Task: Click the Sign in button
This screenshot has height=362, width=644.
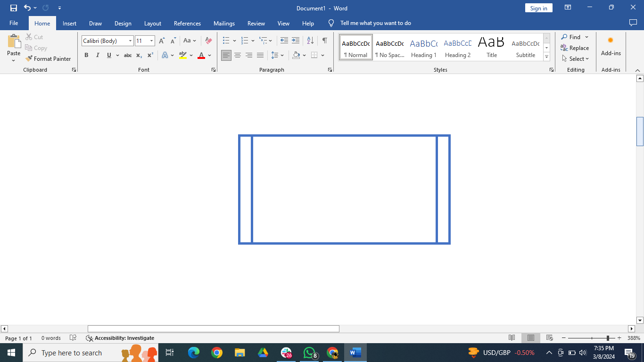Action: pyautogui.click(x=538, y=8)
